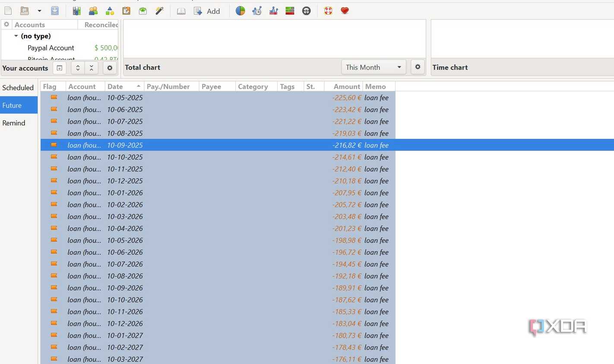Switch to the Future tab

point(19,105)
